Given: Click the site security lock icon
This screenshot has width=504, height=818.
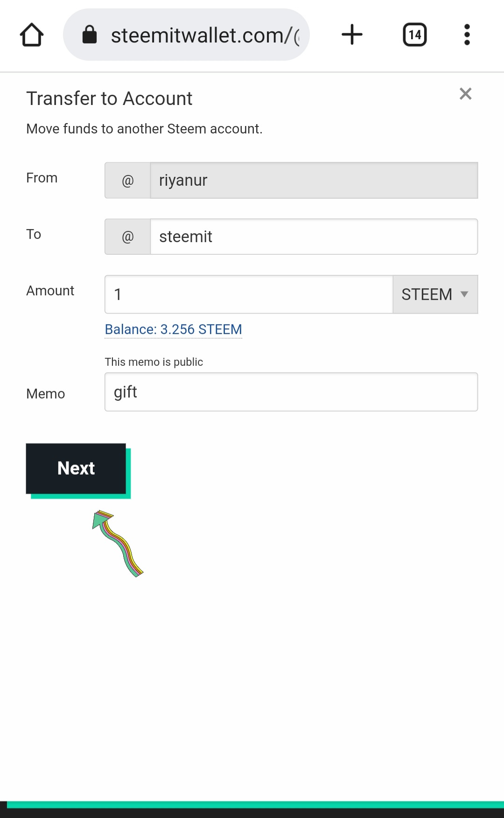Looking at the screenshot, I should pyautogui.click(x=89, y=35).
